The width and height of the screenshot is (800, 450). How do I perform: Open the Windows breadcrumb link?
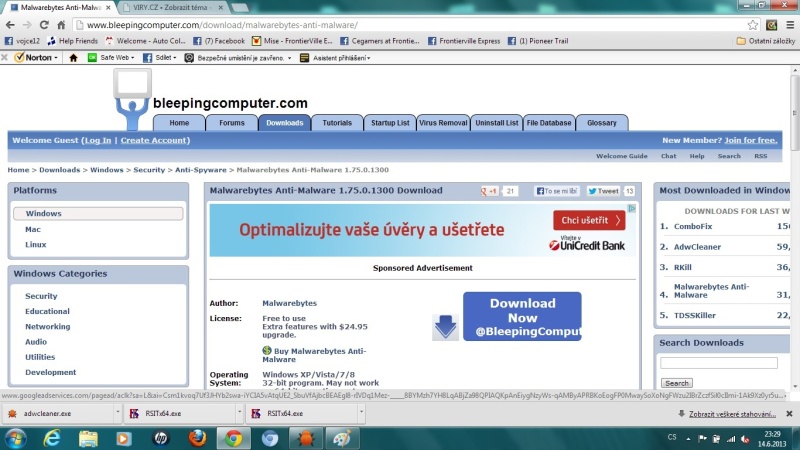107,170
